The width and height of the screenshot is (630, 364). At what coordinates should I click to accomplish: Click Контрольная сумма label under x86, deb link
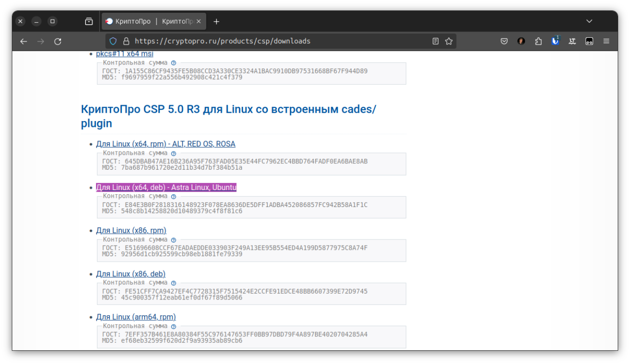pos(135,283)
